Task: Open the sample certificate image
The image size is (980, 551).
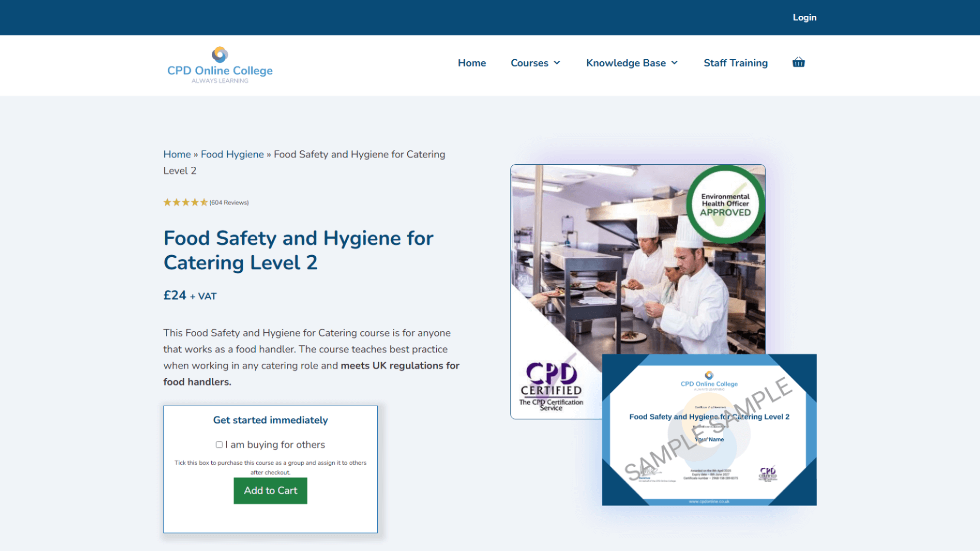Action: pyautogui.click(x=709, y=430)
